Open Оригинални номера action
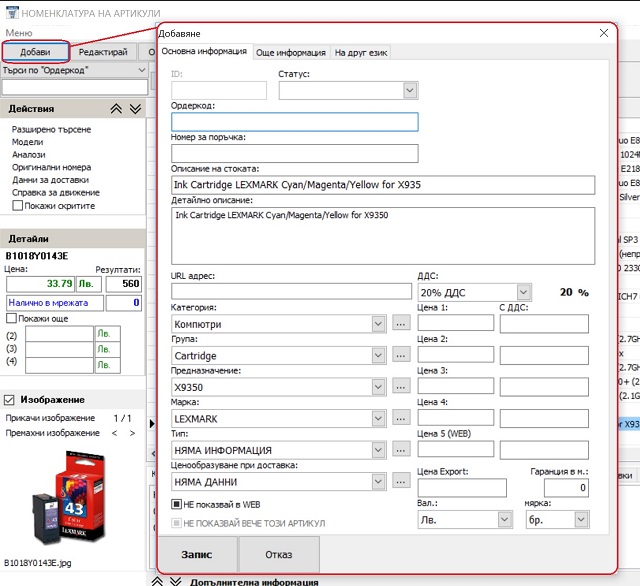Viewport: 640px width, 586px height. coord(51,167)
